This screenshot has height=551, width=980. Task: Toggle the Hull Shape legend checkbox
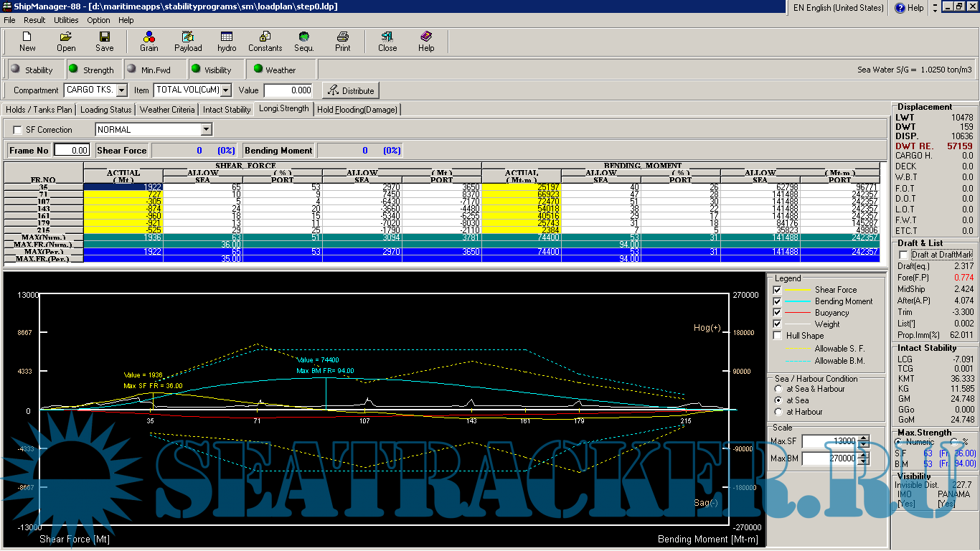click(x=777, y=336)
